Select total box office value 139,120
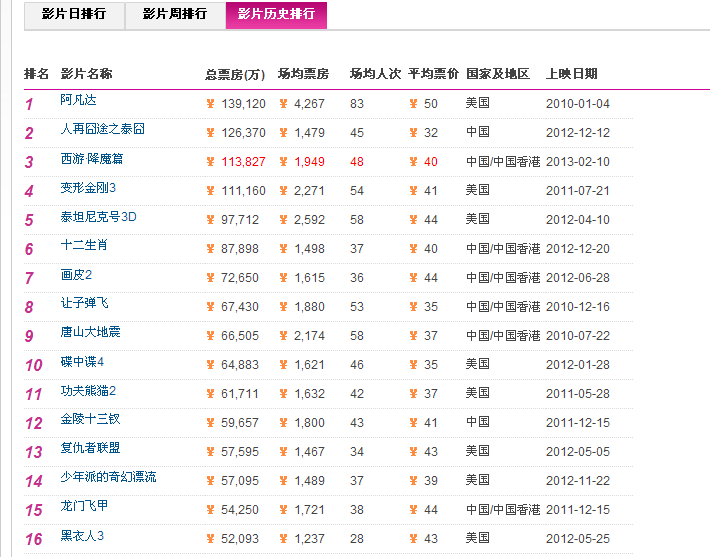The width and height of the screenshot is (710, 557). pyautogui.click(x=243, y=104)
